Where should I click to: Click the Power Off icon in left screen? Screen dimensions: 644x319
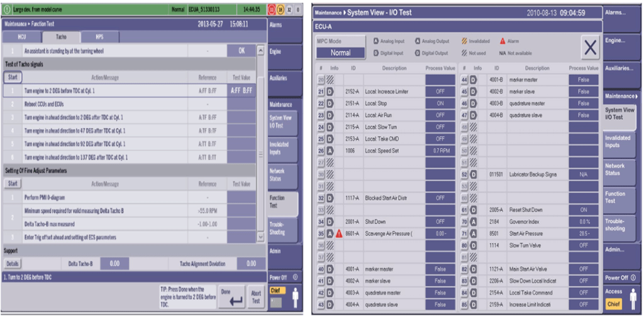[x=295, y=276]
